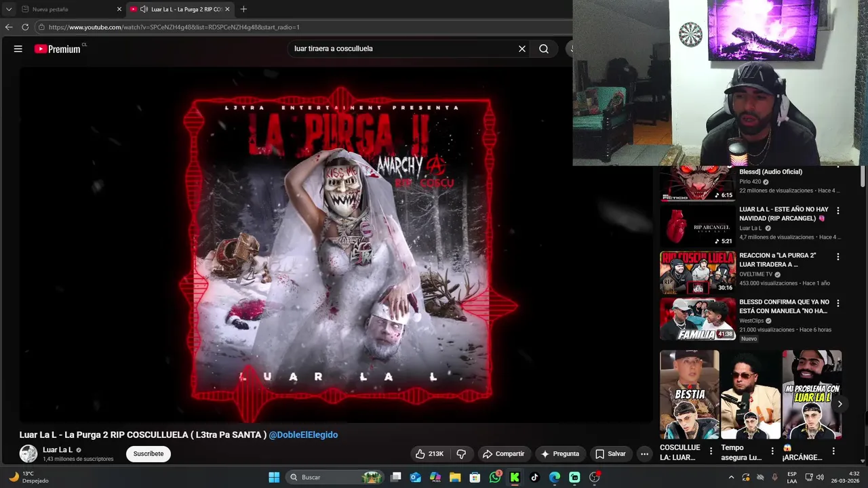The height and width of the screenshot is (488, 868).
Task: Show next shorts with the chevron arrow
Action: (840, 404)
